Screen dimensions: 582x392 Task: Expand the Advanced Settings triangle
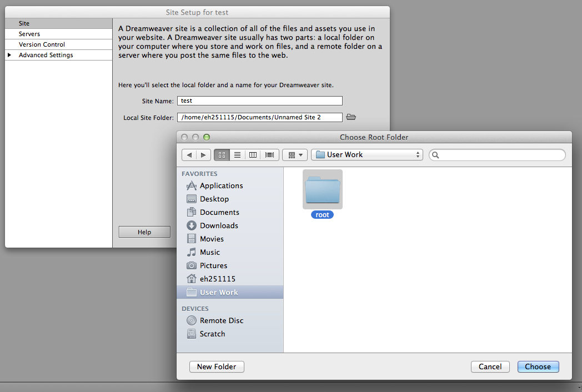[9, 55]
